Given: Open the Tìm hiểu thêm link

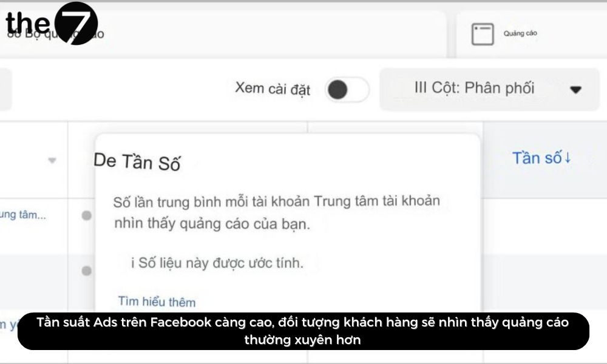Looking at the screenshot, I should click(155, 302).
